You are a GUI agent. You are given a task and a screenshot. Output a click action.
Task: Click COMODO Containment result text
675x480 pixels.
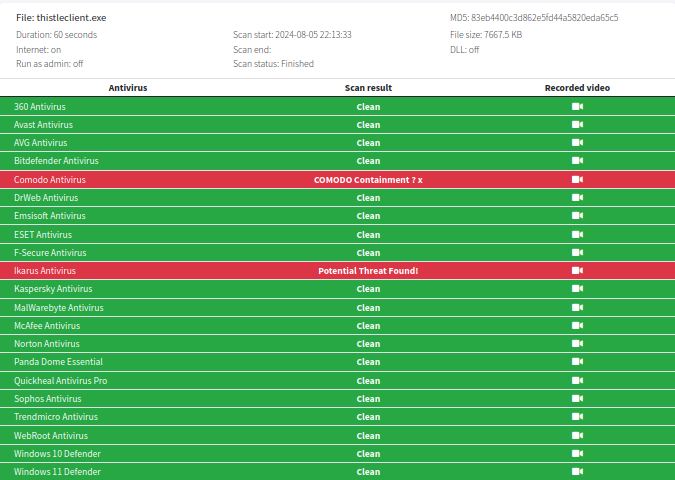368,180
